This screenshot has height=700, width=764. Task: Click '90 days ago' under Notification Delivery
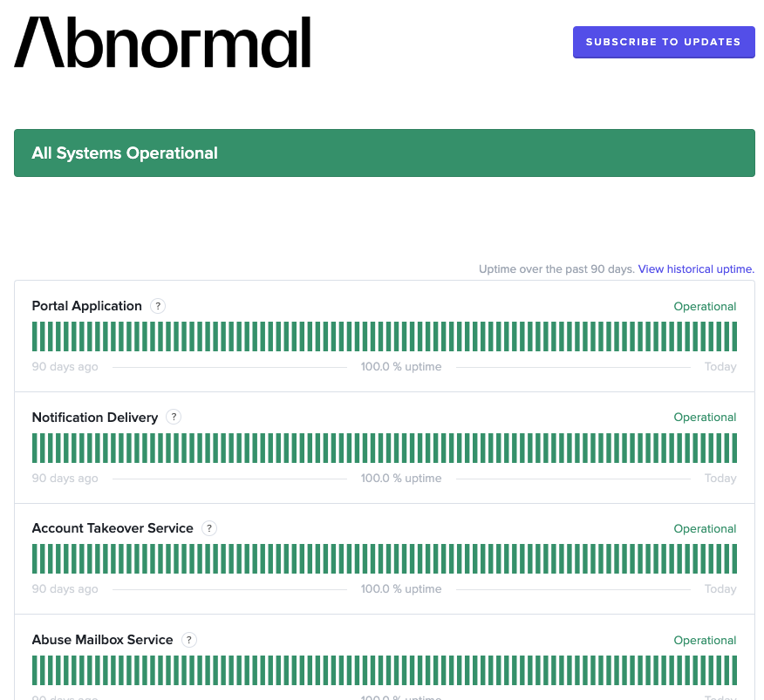(x=65, y=479)
